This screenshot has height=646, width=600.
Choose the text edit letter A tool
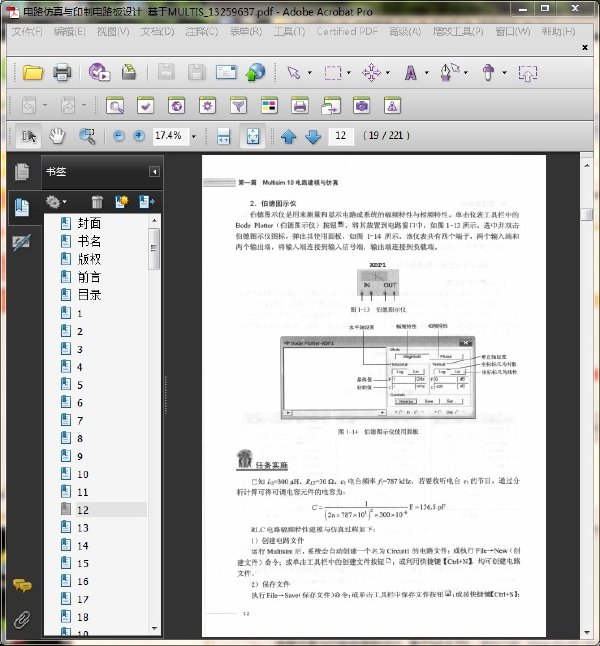pos(410,73)
